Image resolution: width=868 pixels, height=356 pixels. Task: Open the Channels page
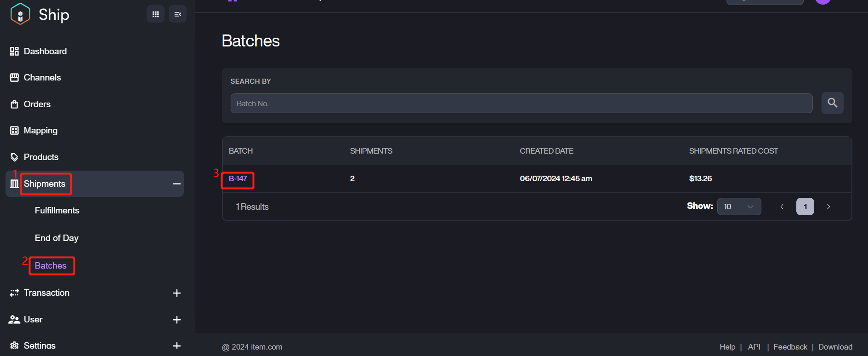[x=42, y=78]
